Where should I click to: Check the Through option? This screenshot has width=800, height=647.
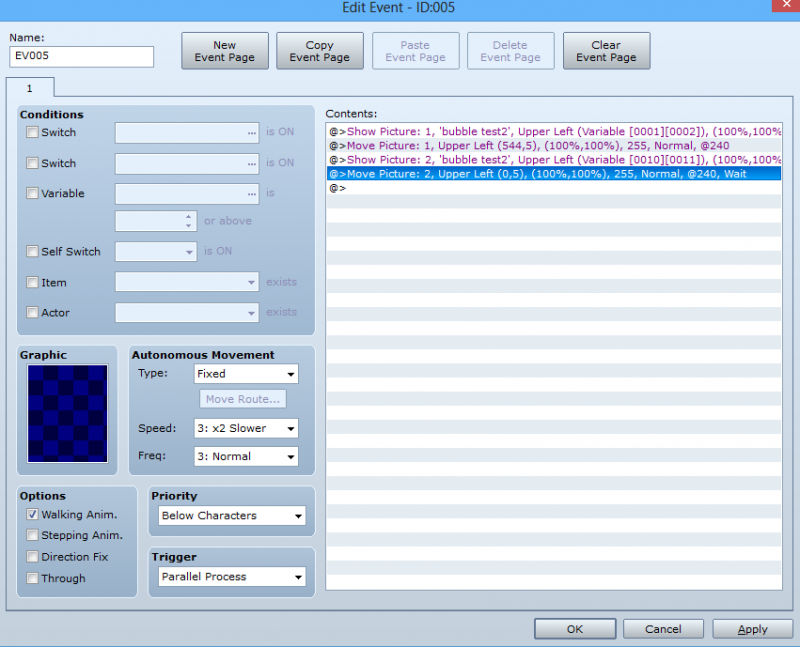(32, 578)
